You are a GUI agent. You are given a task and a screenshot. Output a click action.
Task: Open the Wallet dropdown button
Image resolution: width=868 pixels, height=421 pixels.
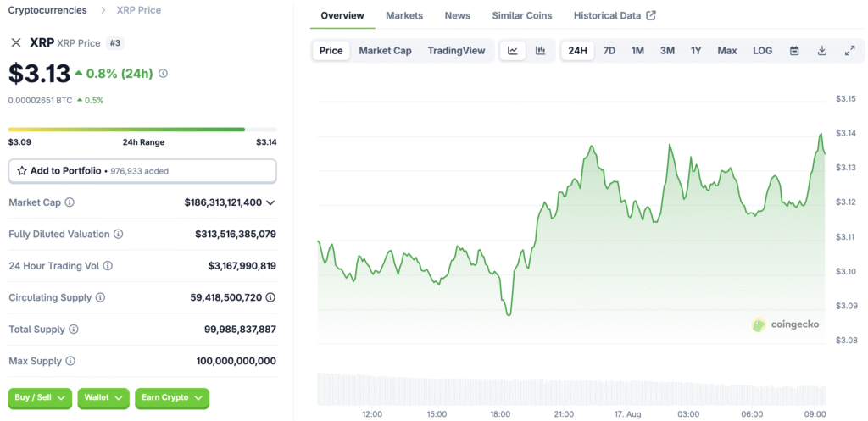pos(103,397)
